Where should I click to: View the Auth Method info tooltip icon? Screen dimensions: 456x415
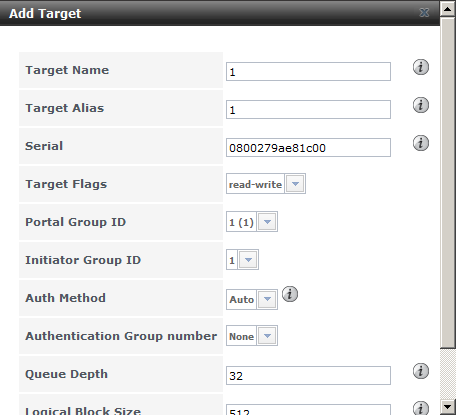(290, 294)
